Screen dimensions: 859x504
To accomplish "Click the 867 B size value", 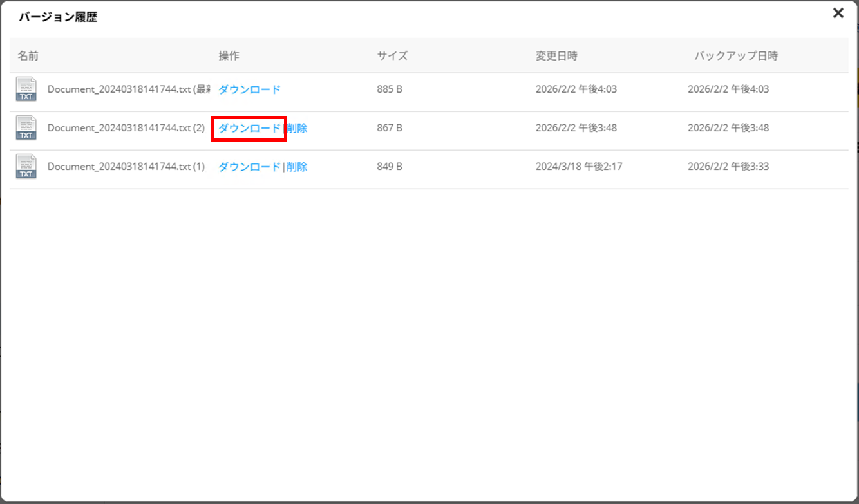I will pyautogui.click(x=390, y=128).
